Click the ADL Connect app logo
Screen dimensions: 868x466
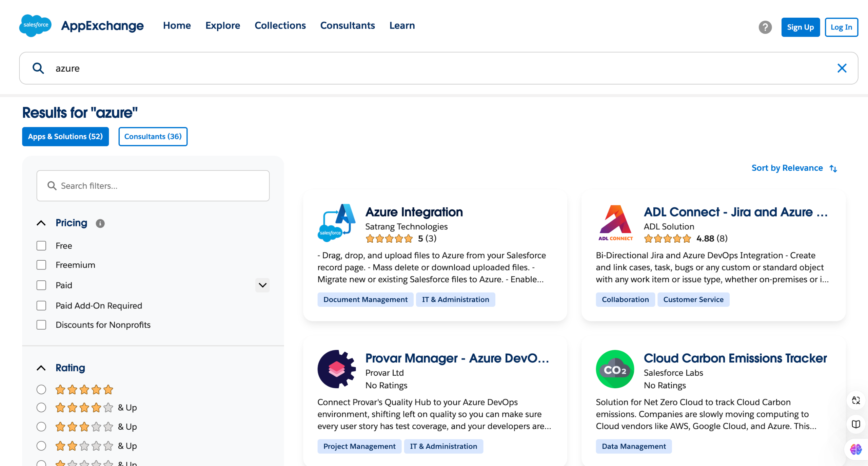pyautogui.click(x=615, y=223)
